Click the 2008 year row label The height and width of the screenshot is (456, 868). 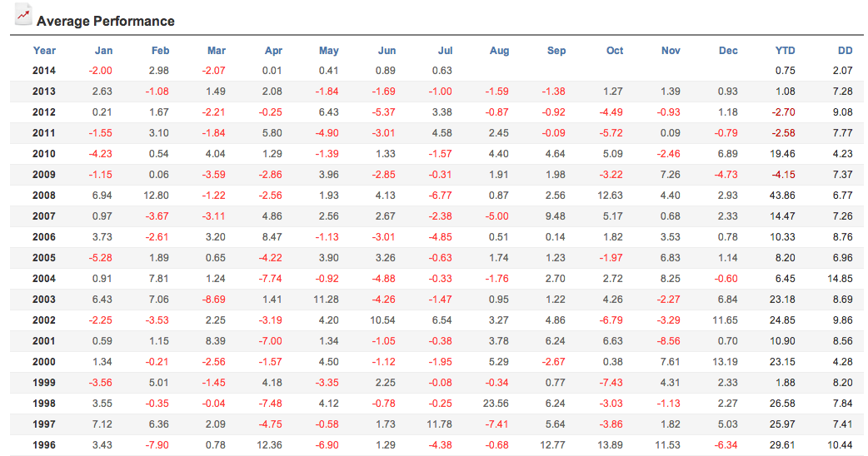43,195
